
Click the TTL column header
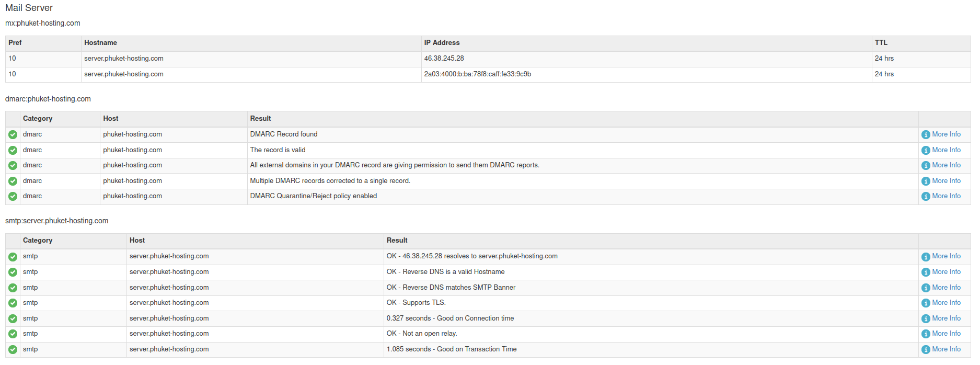881,43
